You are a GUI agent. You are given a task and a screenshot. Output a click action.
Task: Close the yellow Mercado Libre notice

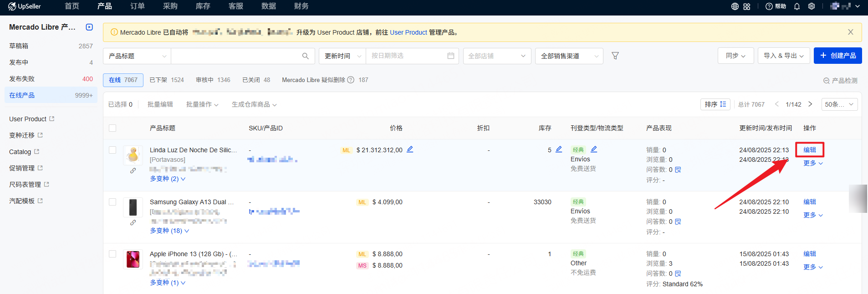[x=850, y=32]
